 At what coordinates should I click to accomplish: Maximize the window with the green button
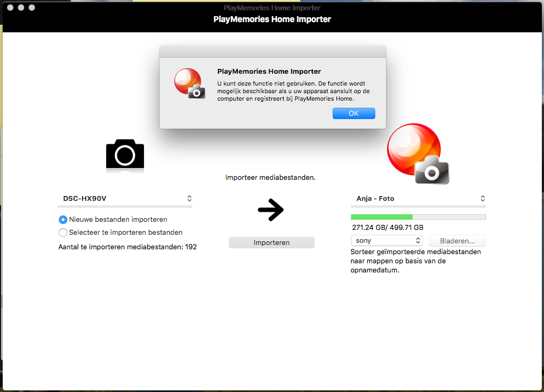click(x=32, y=8)
